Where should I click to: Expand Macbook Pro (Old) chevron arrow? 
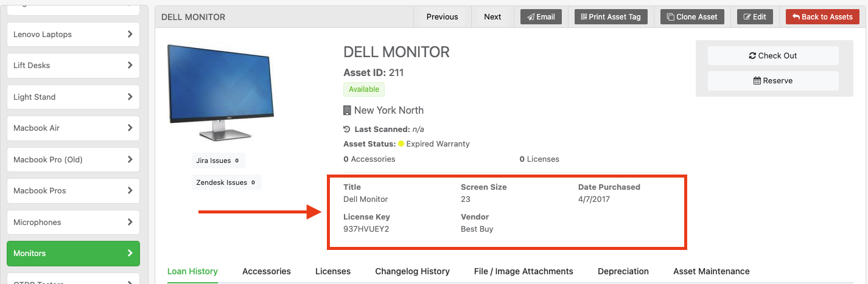130,160
